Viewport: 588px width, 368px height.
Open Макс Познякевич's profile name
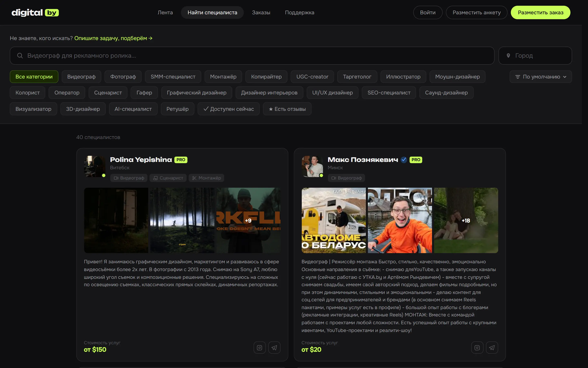click(363, 160)
